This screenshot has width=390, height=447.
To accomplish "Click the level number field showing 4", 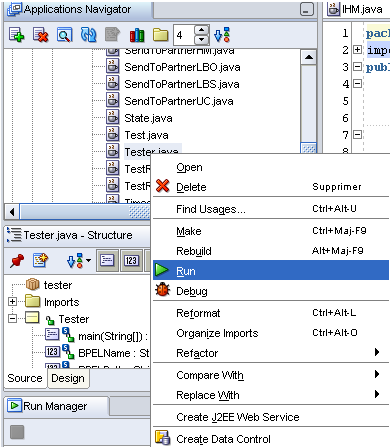I will [184, 35].
